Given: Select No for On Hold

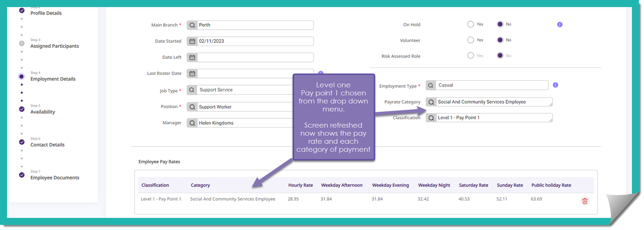Looking at the screenshot, I should [x=500, y=24].
